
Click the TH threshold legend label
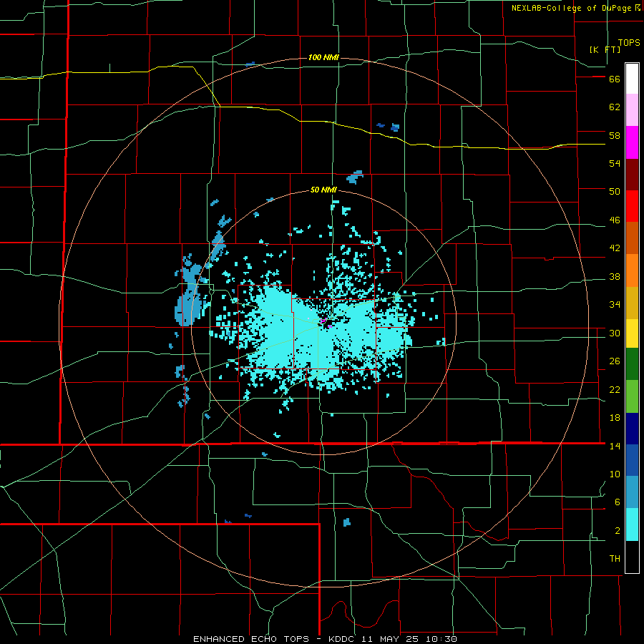(615, 559)
